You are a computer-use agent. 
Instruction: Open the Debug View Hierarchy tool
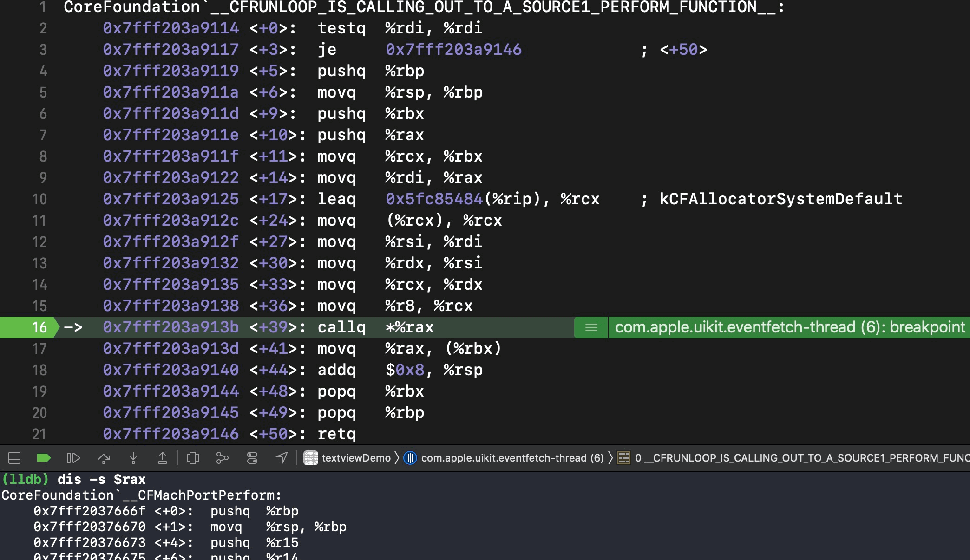pos(192,458)
